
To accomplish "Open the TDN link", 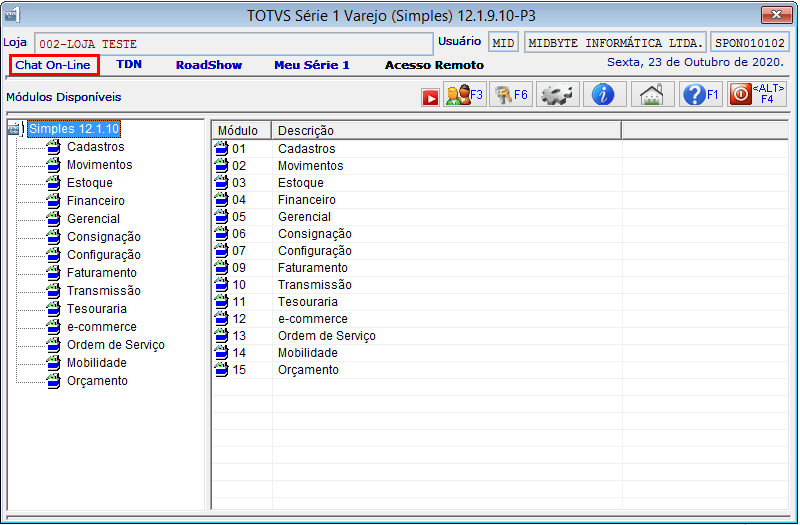I will click(129, 64).
